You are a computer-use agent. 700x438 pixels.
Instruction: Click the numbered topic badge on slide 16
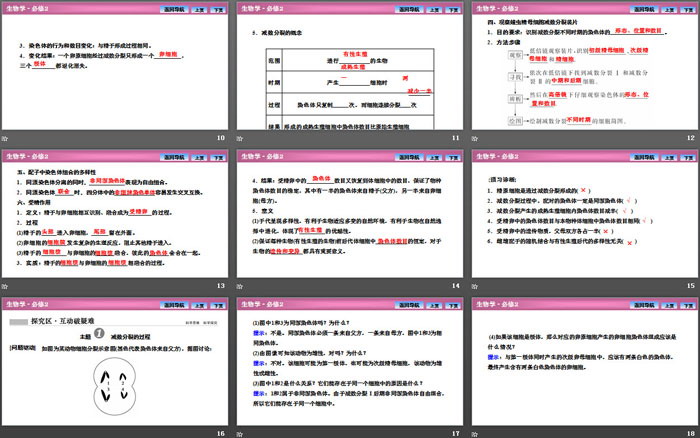pyautogui.click(x=99, y=336)
